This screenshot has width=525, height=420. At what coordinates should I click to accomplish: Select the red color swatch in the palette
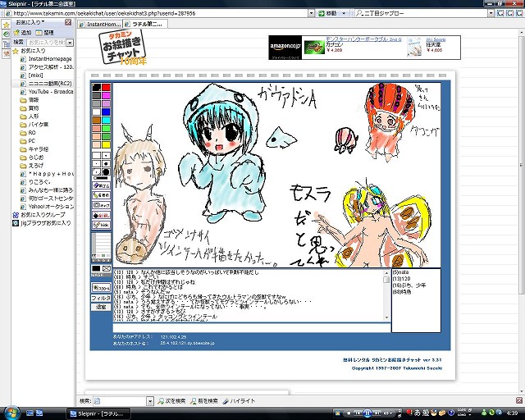[x=106, y=87]
